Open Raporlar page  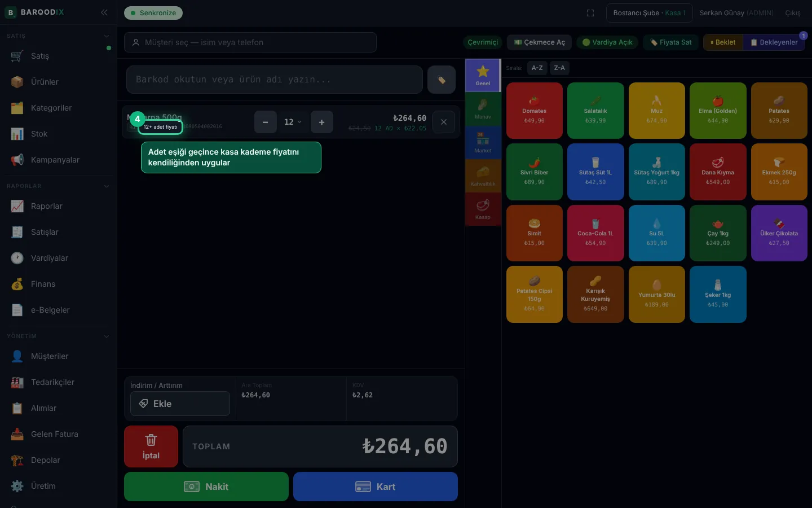(59, 206)
